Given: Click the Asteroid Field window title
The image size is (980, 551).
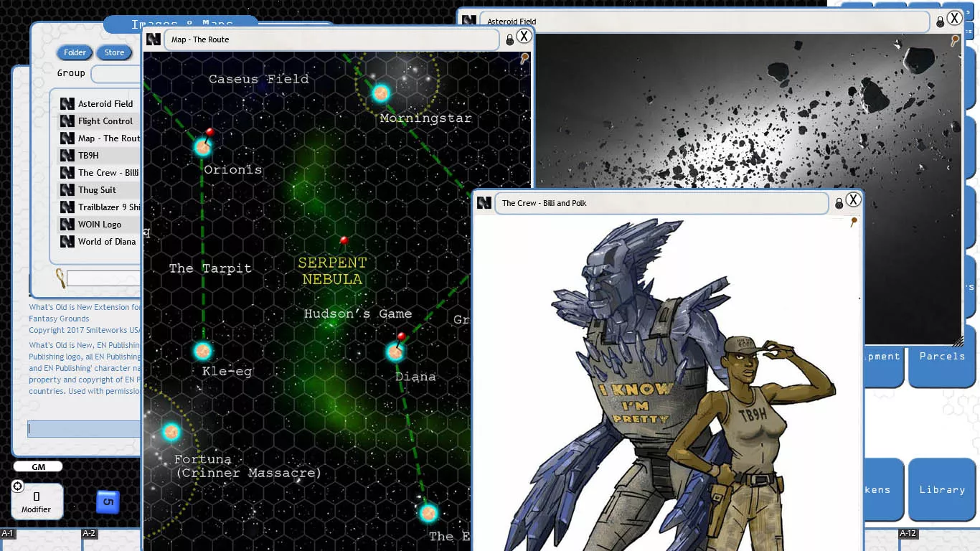Looking at the screenshot, I should pos(512,22).
